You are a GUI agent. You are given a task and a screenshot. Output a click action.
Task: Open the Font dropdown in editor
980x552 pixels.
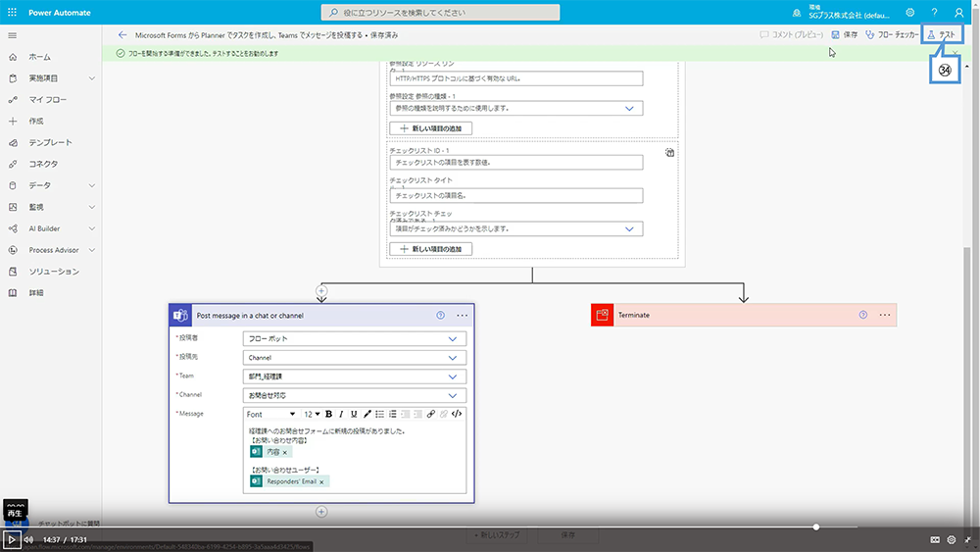pos(270,414)
